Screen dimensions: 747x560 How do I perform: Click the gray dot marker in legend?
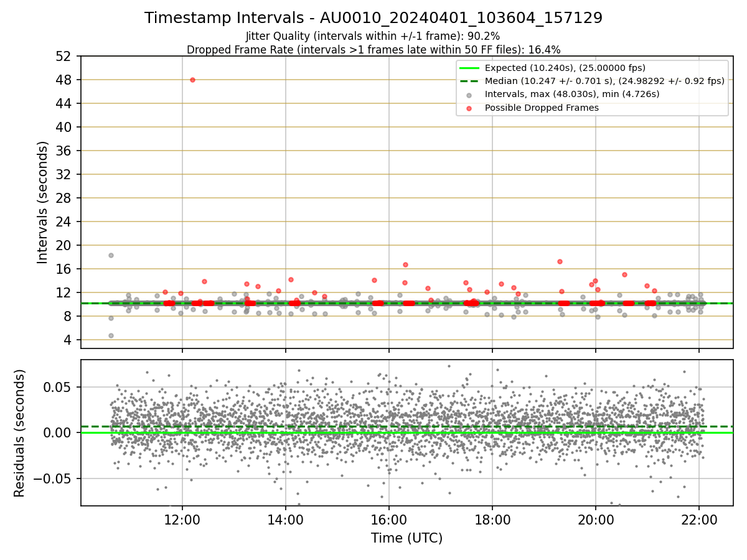pyautogui.click(x=469, y=95)
